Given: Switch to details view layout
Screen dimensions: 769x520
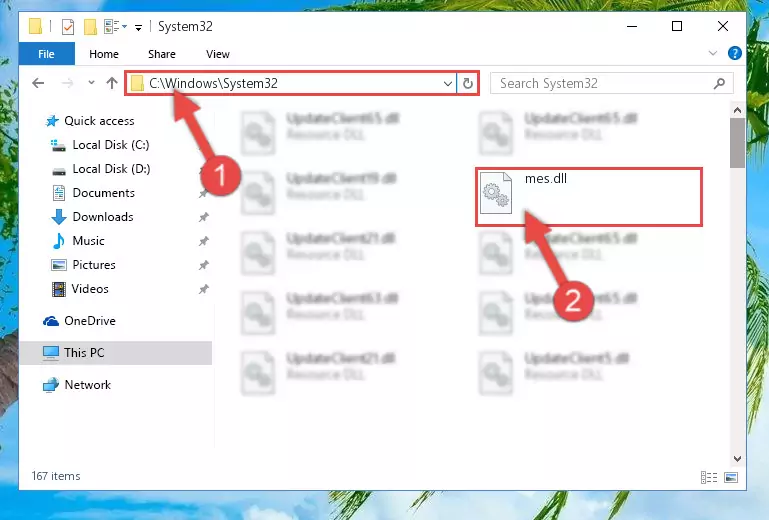Looking at the screenshot, I should (x=709, y=477).
